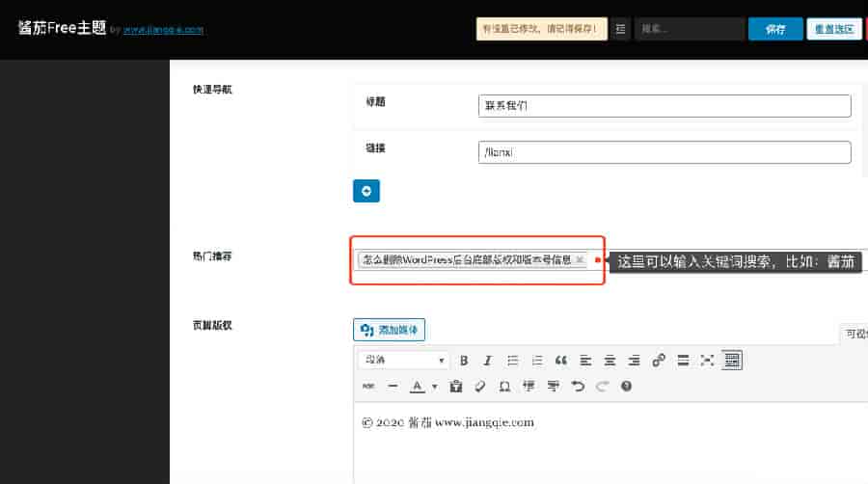Enter fullscreen editor mode
Screen dimensions: 868x484
pyautogui.click(x=707, y=361)
